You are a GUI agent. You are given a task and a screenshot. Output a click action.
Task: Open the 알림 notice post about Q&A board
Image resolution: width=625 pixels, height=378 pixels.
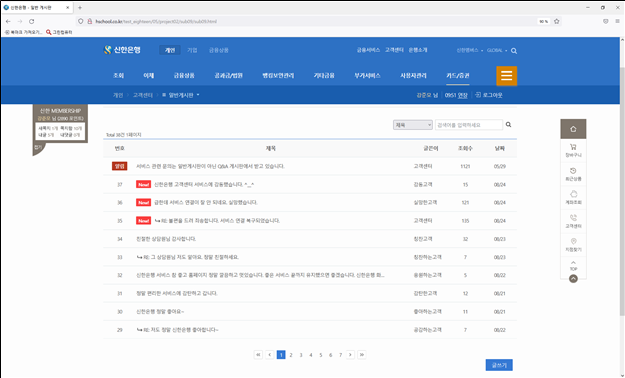click(210, 166)
